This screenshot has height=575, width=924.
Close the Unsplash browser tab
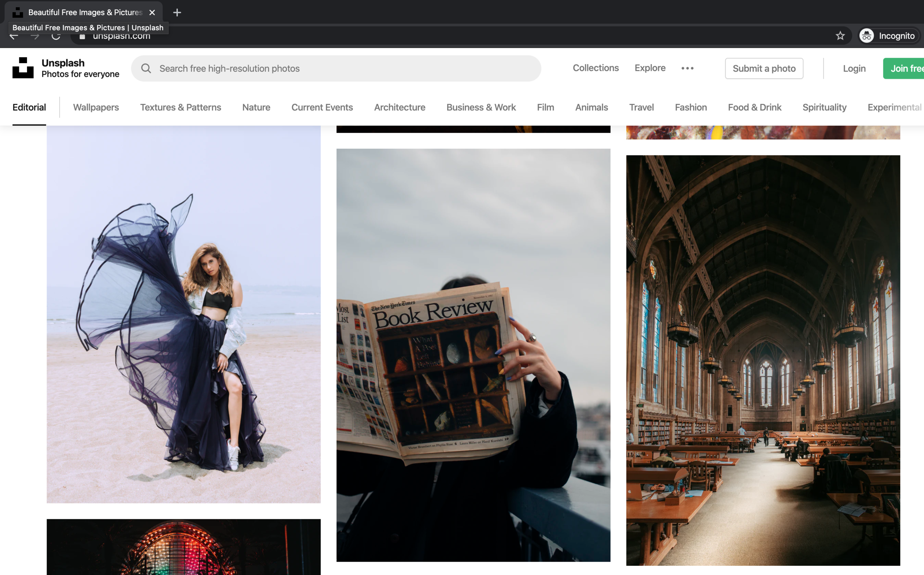[x=152, y=13]
